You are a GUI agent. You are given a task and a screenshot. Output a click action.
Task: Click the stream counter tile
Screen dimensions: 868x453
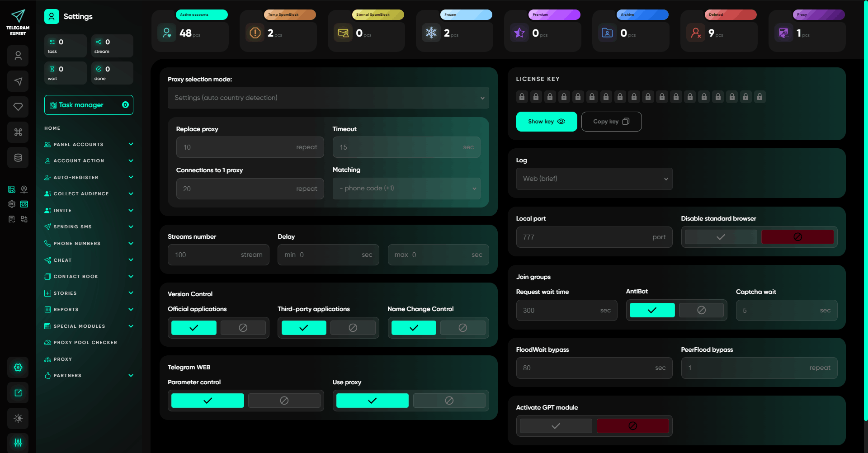tap(112, 46)
